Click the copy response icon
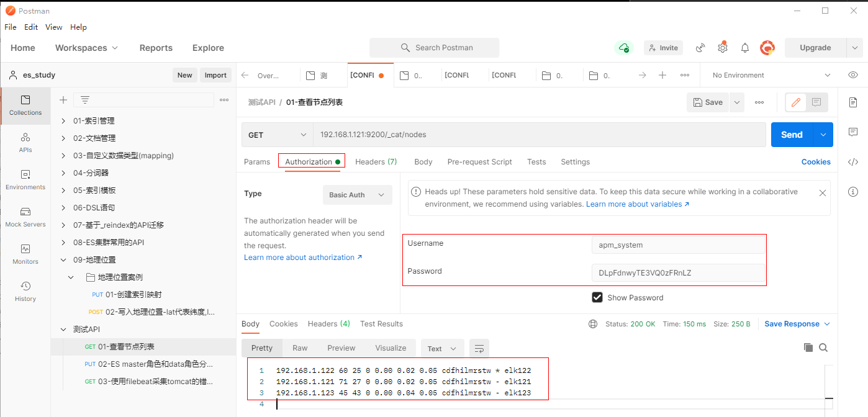868x417 pixels. (808, 347)
